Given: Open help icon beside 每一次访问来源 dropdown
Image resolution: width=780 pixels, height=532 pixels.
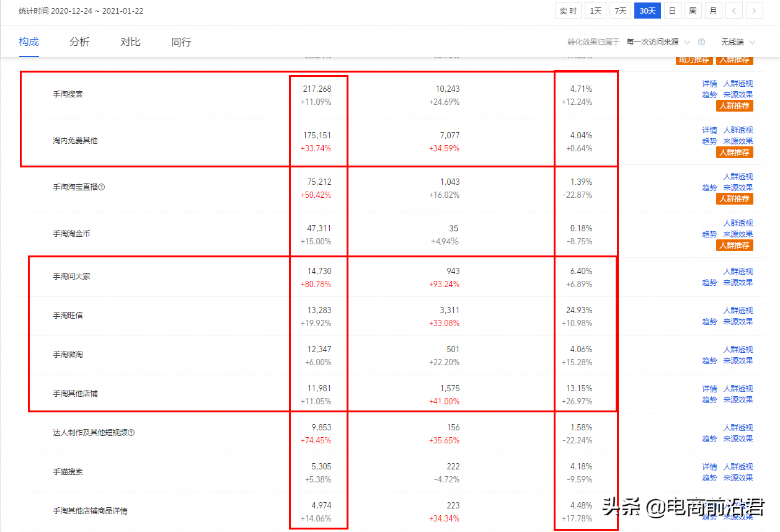Looking at the screenshot, I should tap(701, 42).
